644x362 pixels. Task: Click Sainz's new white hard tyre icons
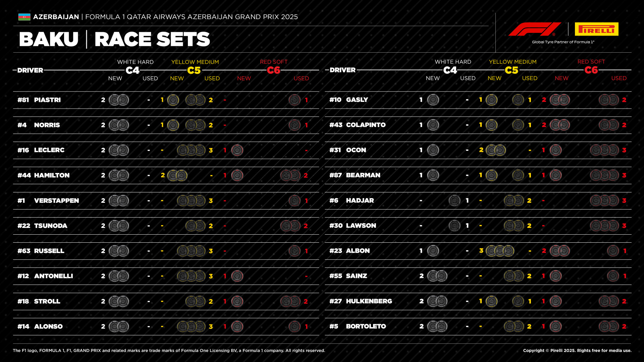tap(437, 276)
